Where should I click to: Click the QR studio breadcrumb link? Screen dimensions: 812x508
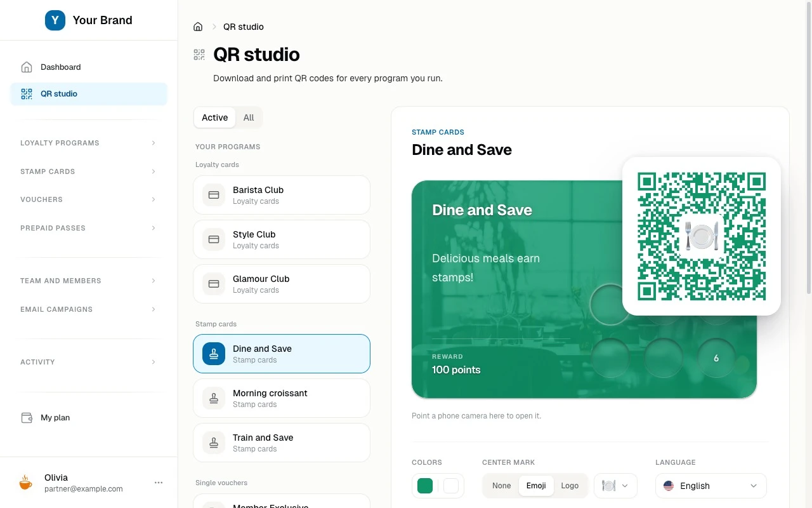click(x=244, y=27)
